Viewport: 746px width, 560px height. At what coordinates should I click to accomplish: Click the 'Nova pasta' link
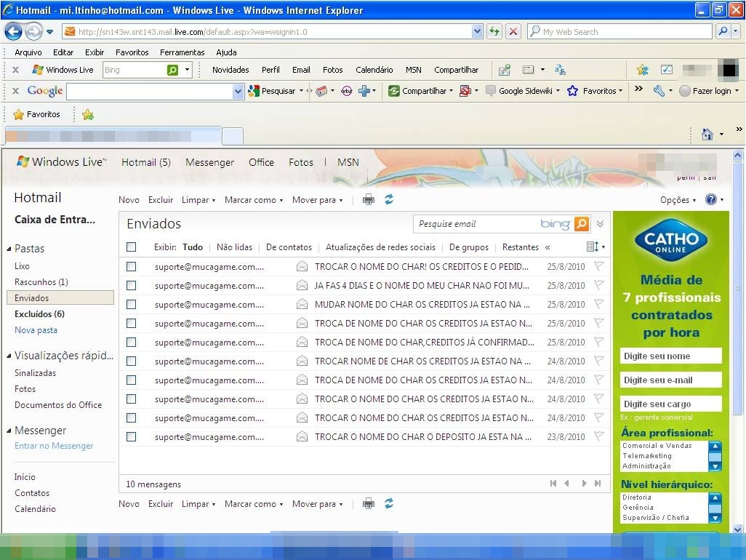point(36,330)
